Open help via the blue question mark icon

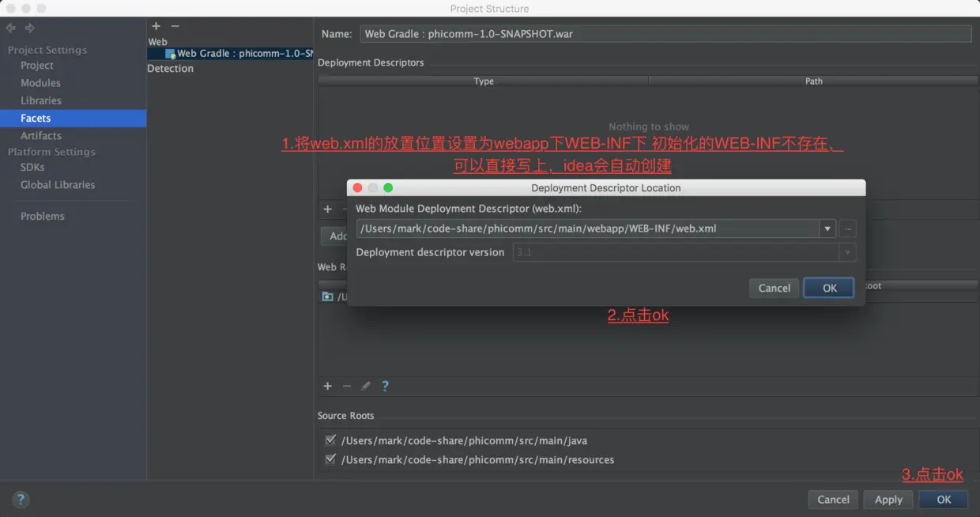tap(386, 386)
